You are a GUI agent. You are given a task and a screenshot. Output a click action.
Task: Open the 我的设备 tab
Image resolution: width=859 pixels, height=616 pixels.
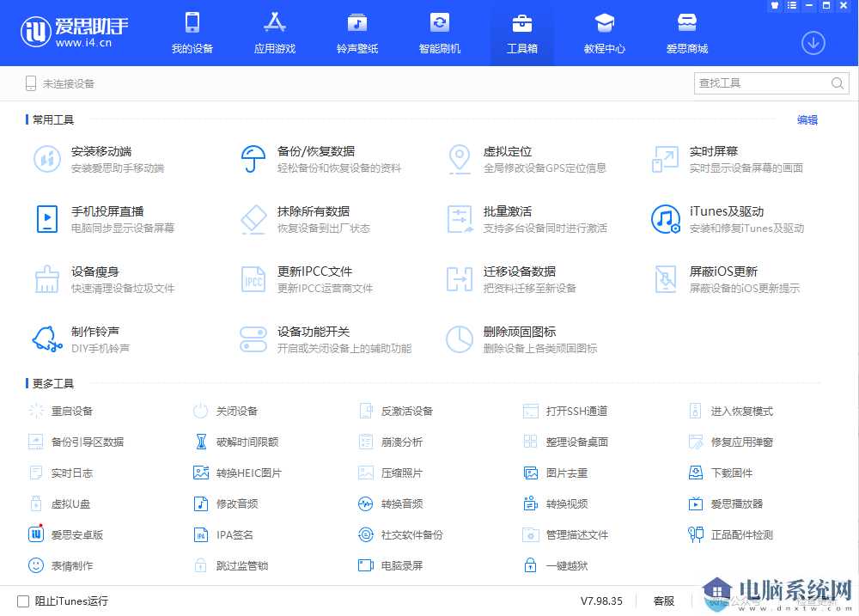click(192, 33)
